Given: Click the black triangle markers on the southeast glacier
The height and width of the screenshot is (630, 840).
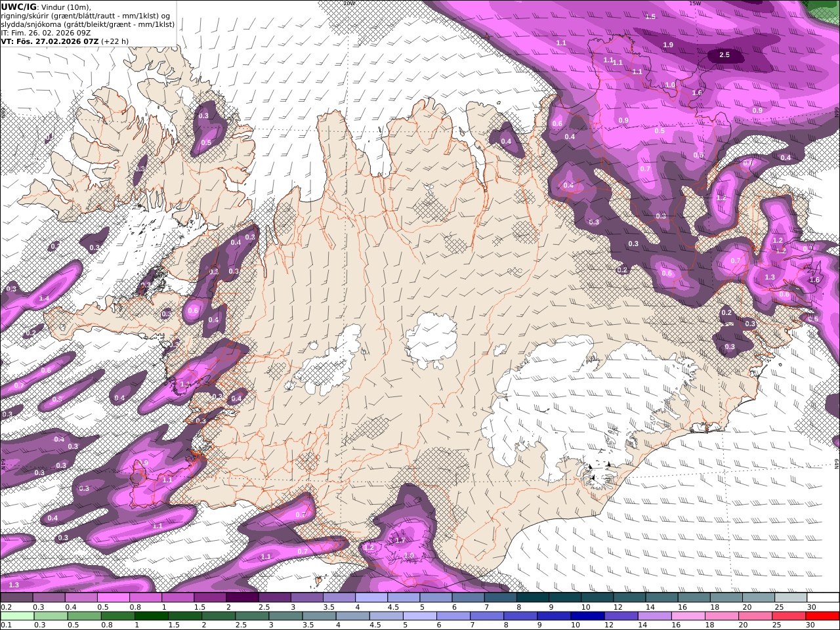Looking at the screenshot, I should (598, 470).
